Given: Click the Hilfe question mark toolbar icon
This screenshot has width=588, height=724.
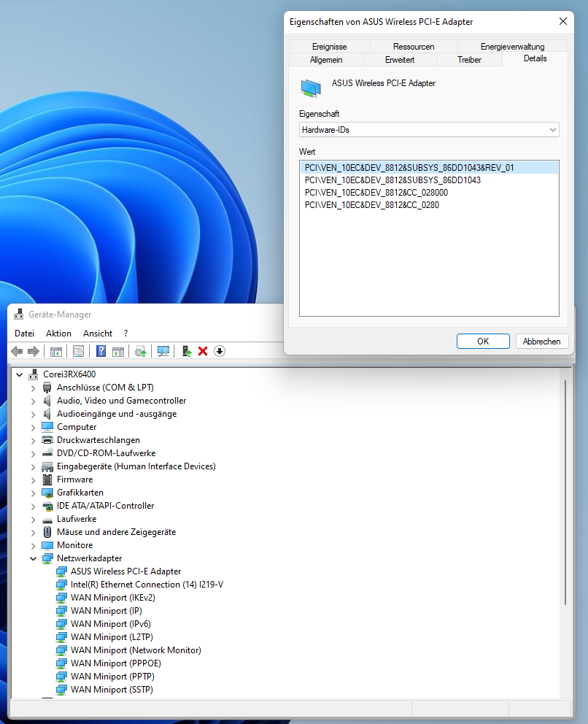Looking at the screenshot, I should (x=101, y=351).
